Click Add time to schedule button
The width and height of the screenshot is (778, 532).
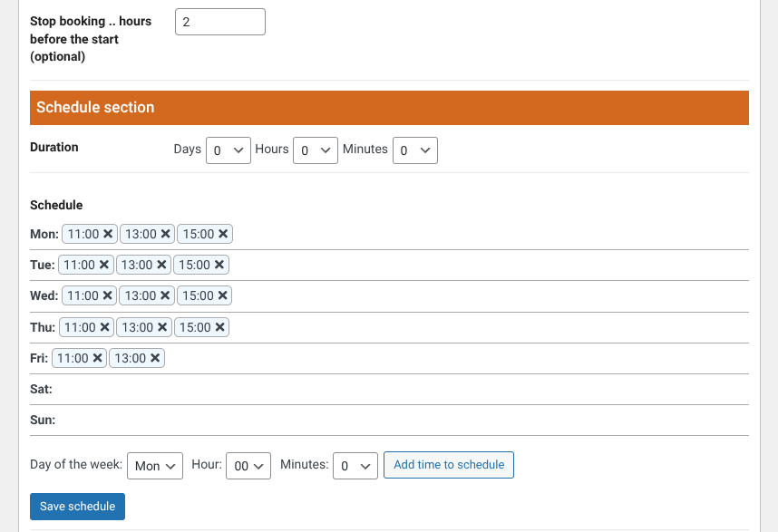pyautogui.click(x=449, y=465)
